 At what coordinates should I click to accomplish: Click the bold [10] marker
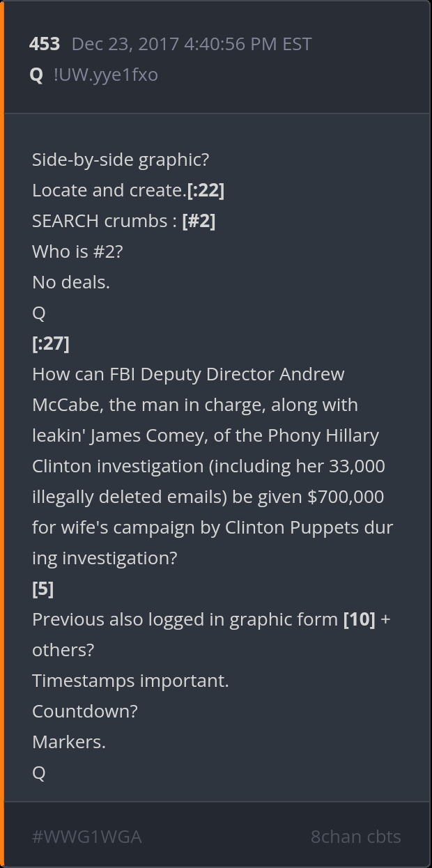[x=359, y=619]
